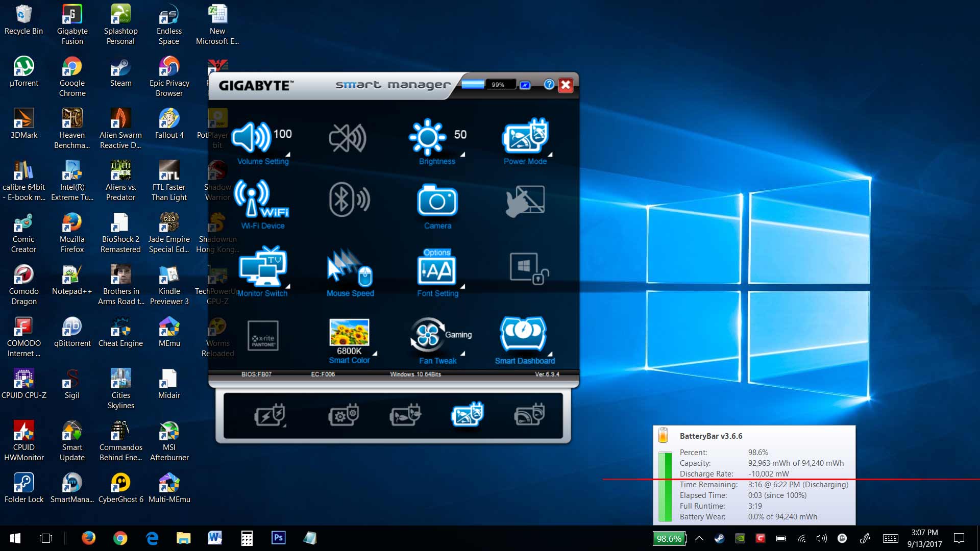Open Volume Setting in Smart Manager
This screenshot has width=980, height=551.
251,137
